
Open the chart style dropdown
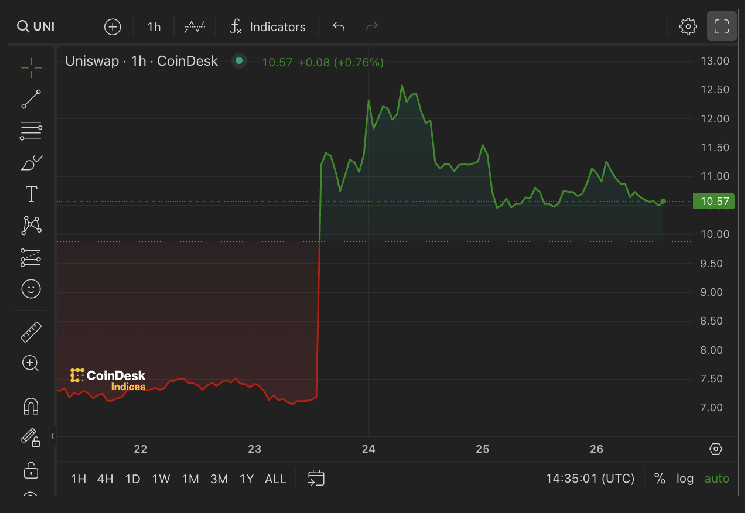[x=195, y=26]
